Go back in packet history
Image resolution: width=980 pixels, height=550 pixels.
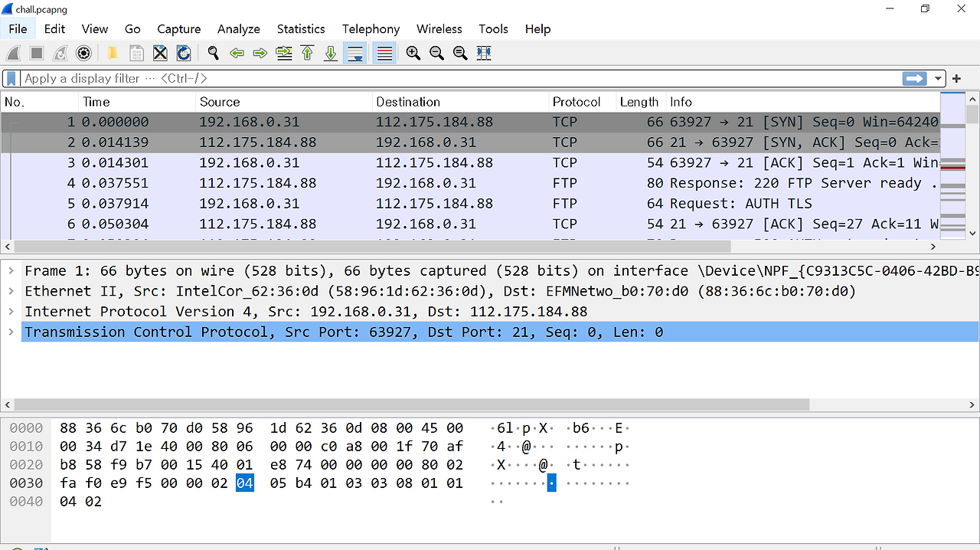point(237,53)
